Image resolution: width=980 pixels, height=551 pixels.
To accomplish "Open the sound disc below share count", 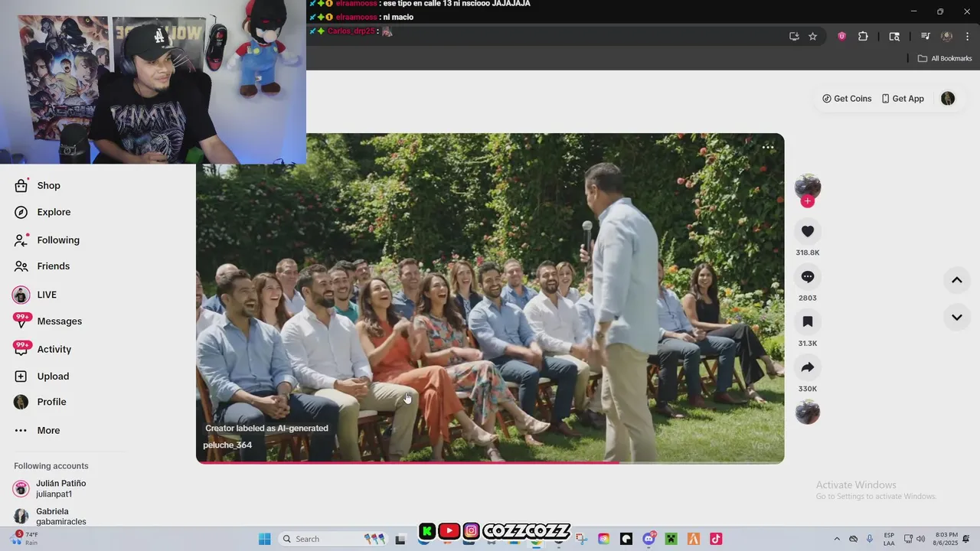I will pyautogui.click(x=808, y=412).
